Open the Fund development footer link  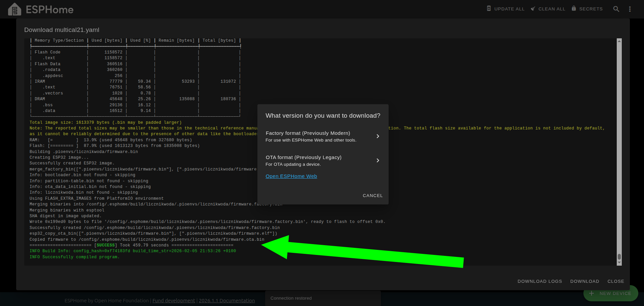tap(174, 301)
